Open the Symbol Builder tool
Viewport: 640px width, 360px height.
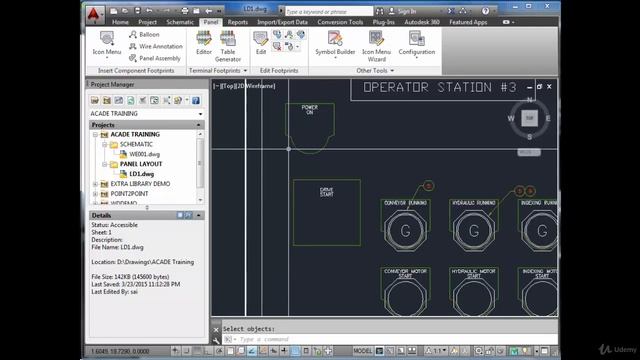[x=335, y=44]
